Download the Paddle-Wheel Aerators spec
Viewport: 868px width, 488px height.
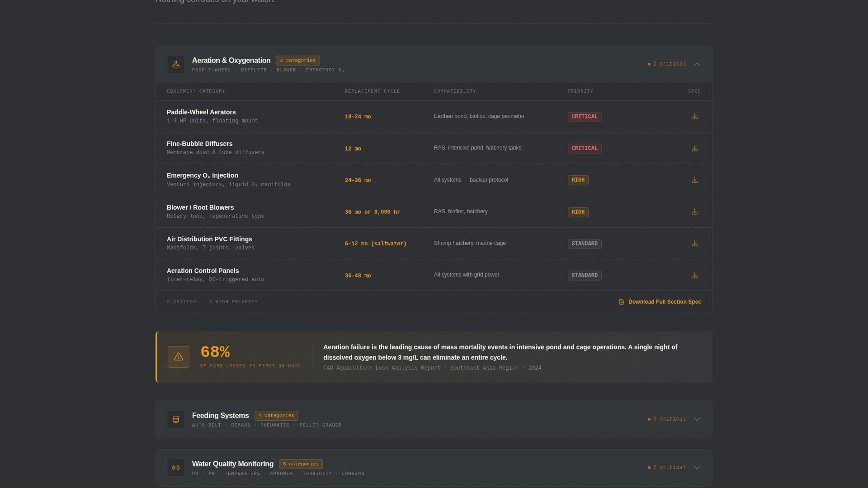(694, 116)
